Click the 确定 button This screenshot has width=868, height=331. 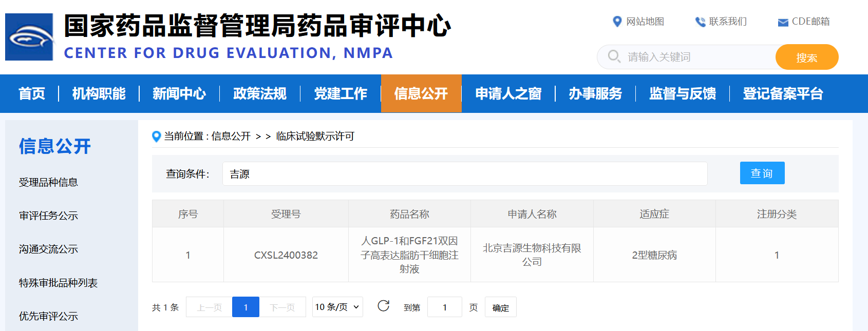pos(501,307)
